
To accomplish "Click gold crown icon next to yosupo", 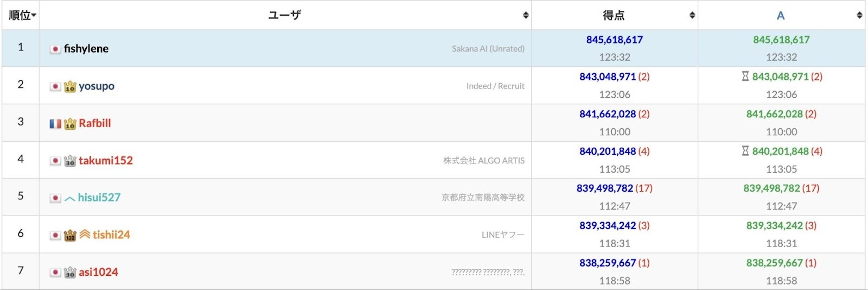I will [x=70, y=86].
